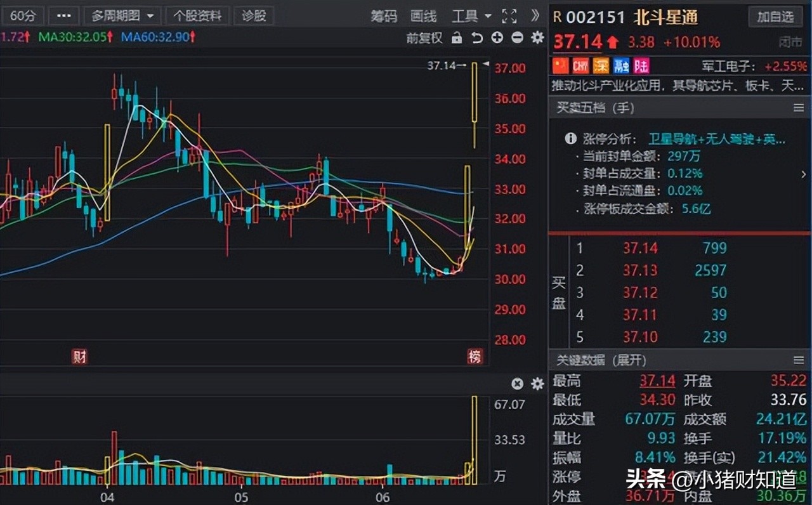Screen dimensions: 812x505
Task: Select the 画线 drawing tool
Action: (x=422, y=16)
